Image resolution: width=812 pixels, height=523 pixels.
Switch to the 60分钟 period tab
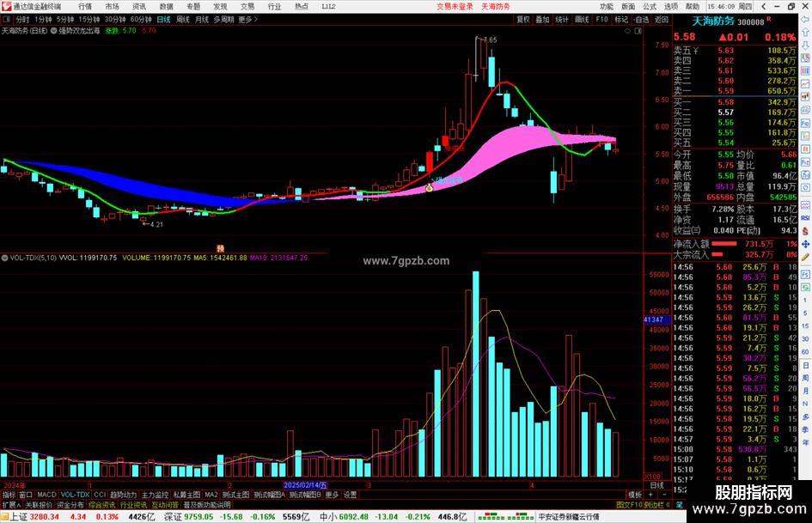click(141, 19)
